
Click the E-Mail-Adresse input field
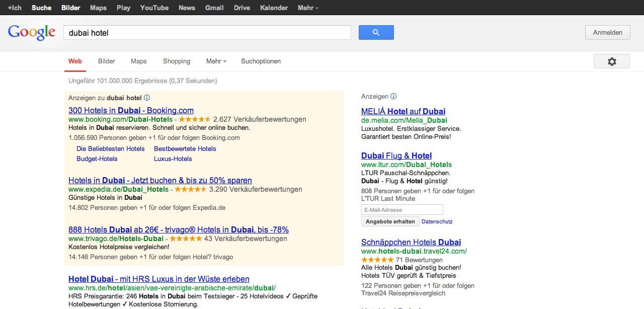point(402,210)
